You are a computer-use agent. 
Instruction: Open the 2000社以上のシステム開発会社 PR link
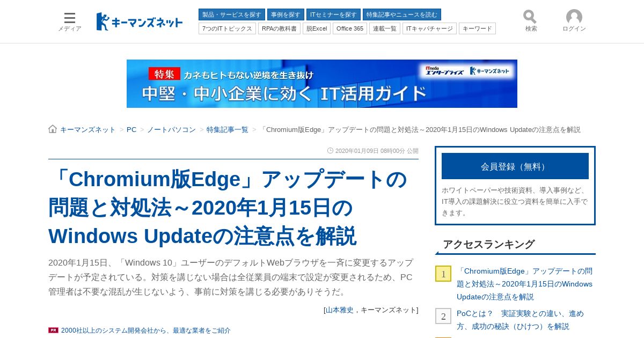pos(146,330)
